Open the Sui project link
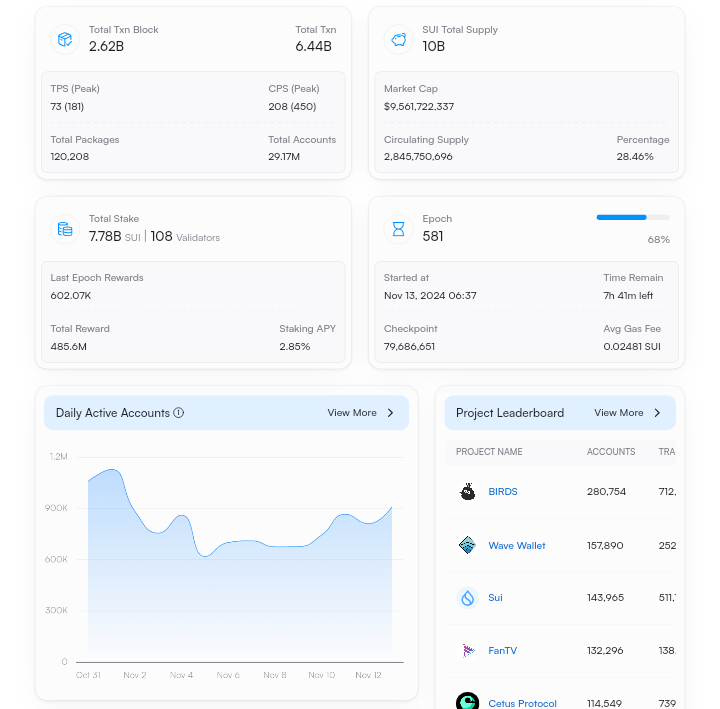720x709 pixels. coord(495,597)
